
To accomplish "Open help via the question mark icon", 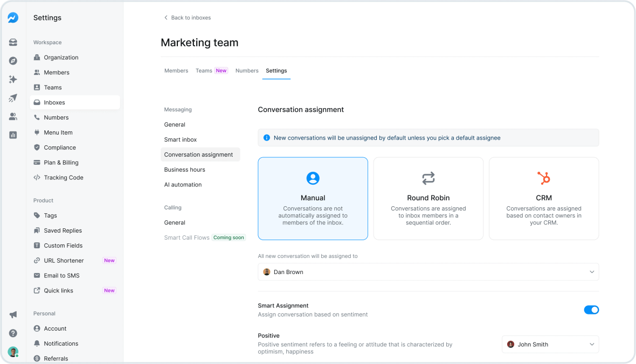I will click(x=13, y=333).
